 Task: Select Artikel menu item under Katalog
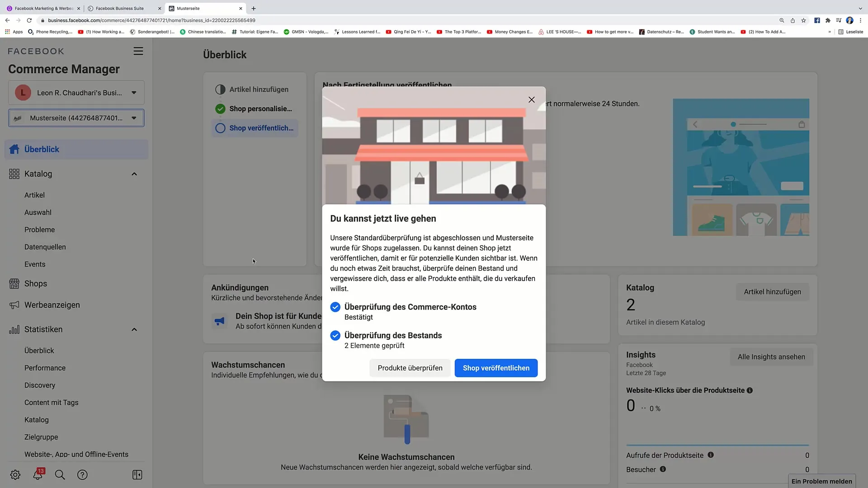pos(34,195)
